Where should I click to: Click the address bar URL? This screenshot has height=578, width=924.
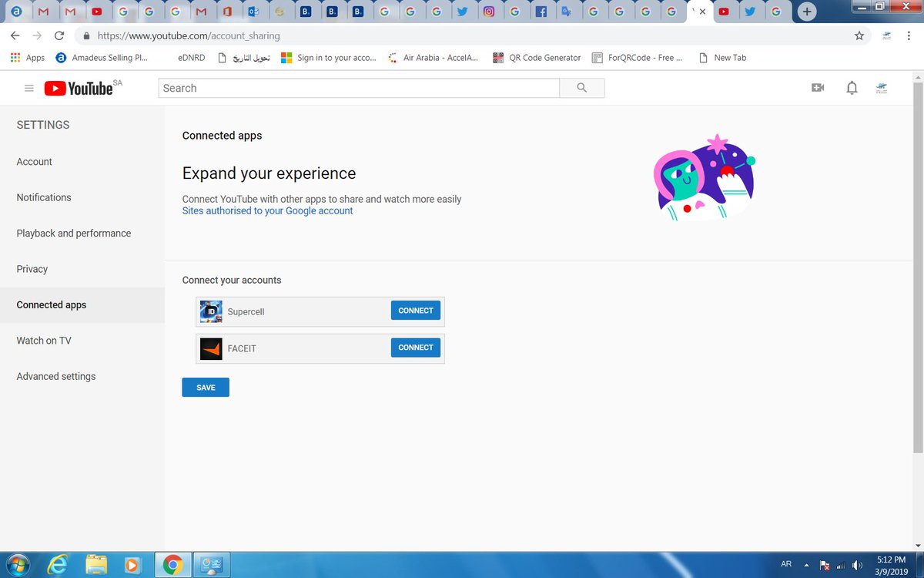click(189, 35)
